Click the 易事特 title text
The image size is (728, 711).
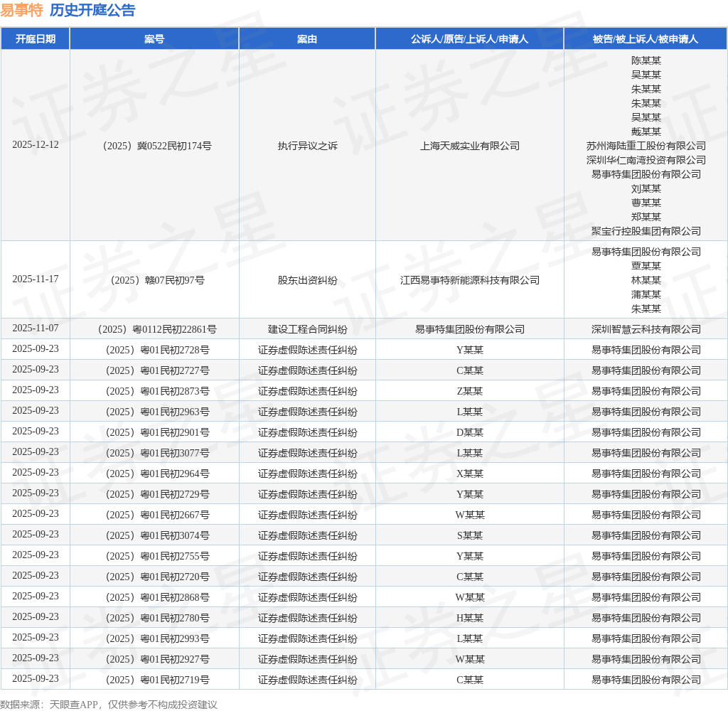click(21, 10)
